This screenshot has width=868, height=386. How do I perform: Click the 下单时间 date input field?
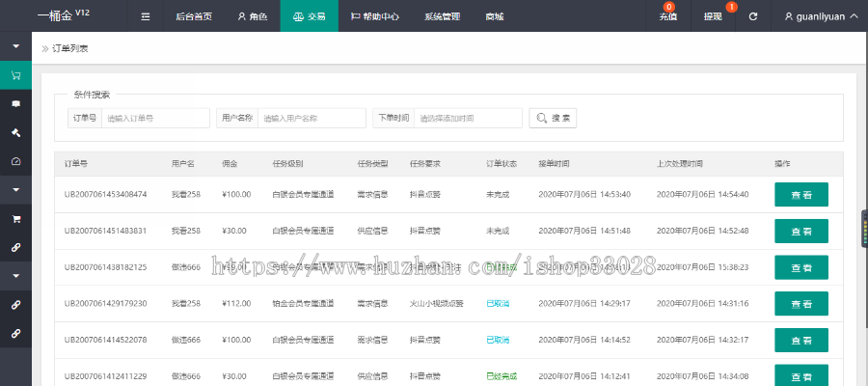[x=468, y=118]
